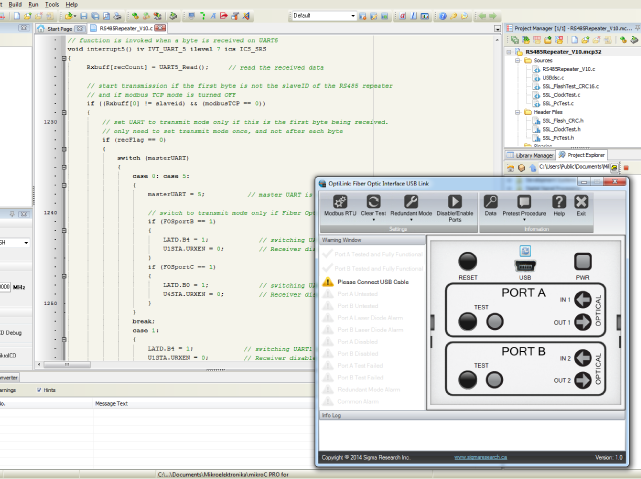Screen dimensions: 641x479
Task: Click the OUT 1 optical arrow in PORT A
Action: point(583,322)
